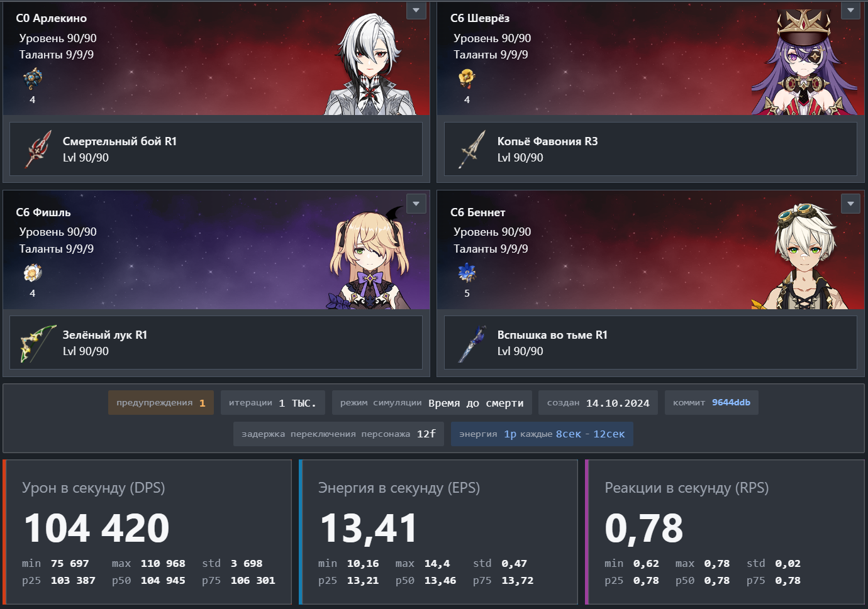
Task: Expand the C0 Арлекино card dropdown
Action: [416, 10]
